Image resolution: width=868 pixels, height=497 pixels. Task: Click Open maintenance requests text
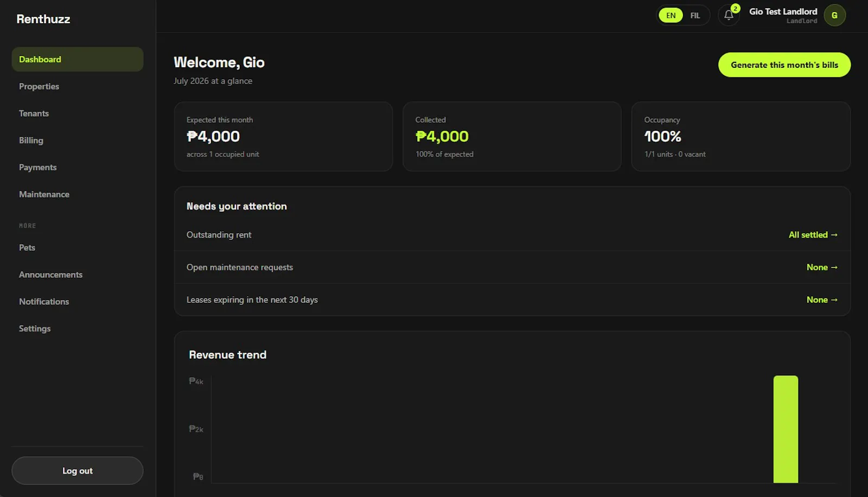[x=239, y=267]
